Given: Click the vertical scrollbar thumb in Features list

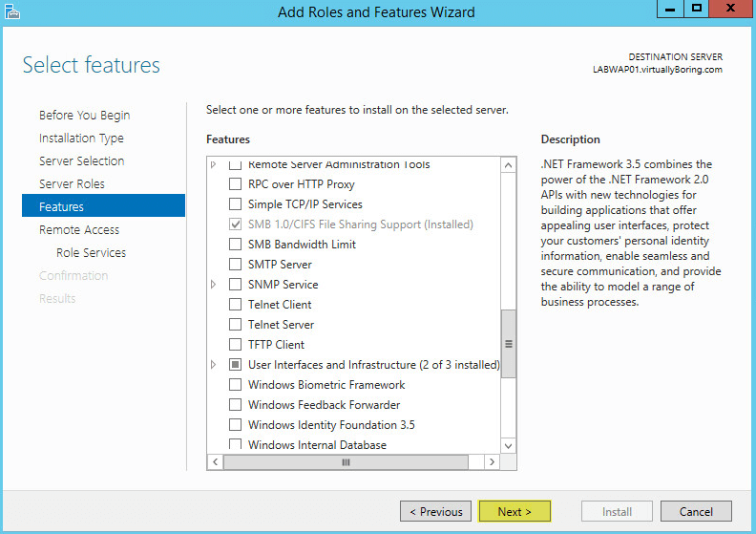Looking at the screenshot, I should click(x=508, y=344).
